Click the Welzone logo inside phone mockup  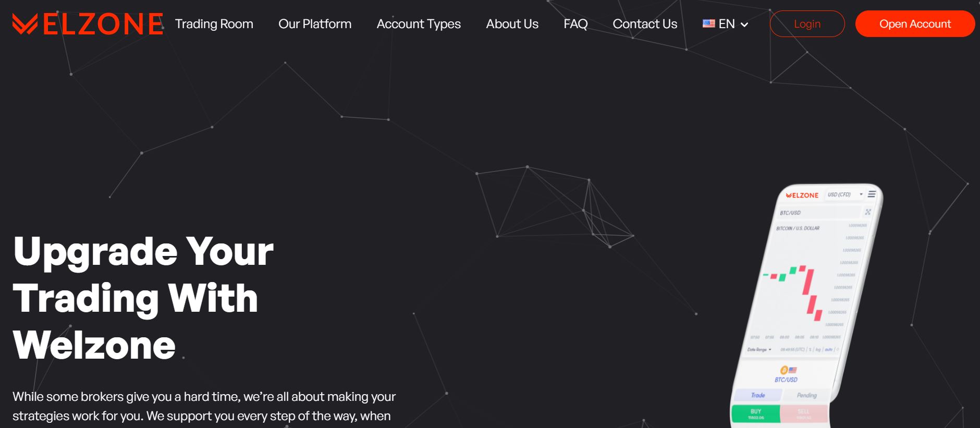tap(802, 195)
